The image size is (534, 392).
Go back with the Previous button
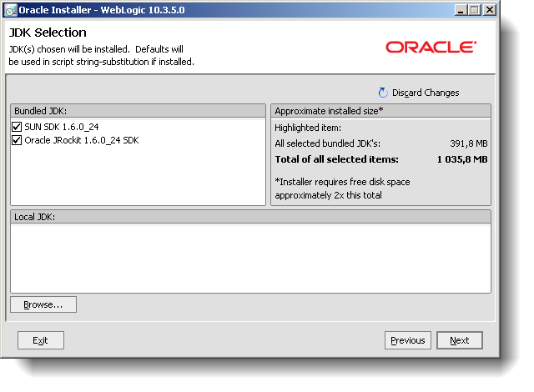(408, 340)
